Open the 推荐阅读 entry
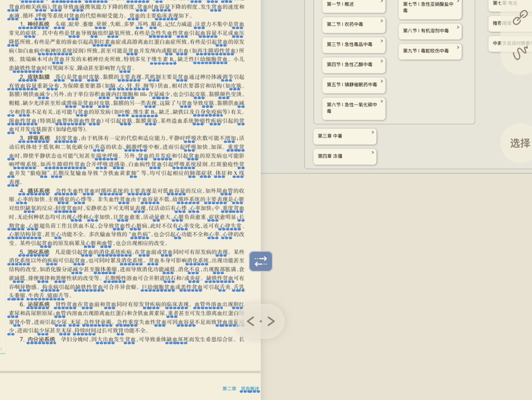 click(502, 23)
